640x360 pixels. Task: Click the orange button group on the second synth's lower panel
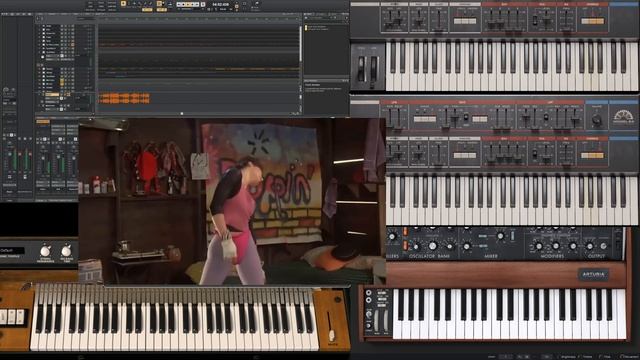point(592,156)
